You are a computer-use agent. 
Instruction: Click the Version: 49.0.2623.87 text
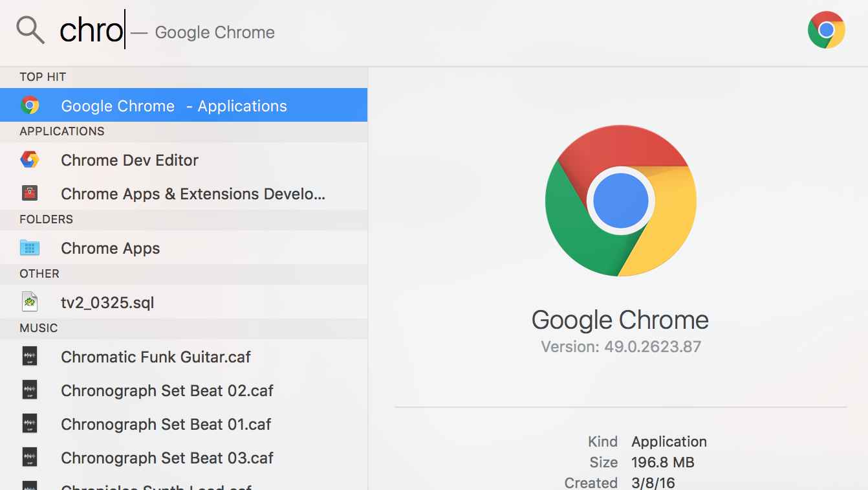[621, 347]
